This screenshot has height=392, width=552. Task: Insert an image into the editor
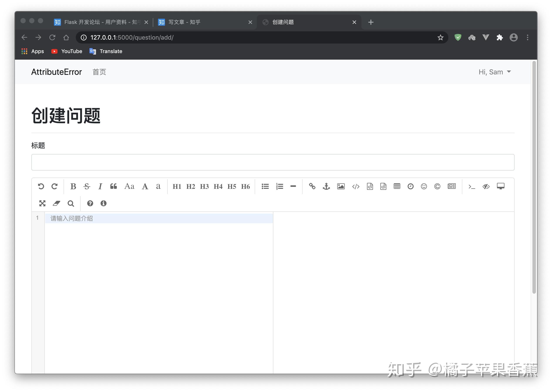point(341,186)
